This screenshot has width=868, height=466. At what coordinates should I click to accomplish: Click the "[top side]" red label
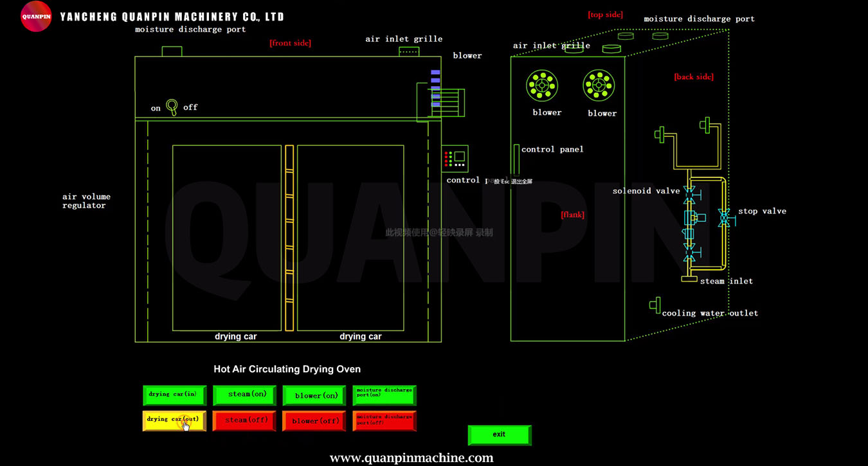[605, 14]
